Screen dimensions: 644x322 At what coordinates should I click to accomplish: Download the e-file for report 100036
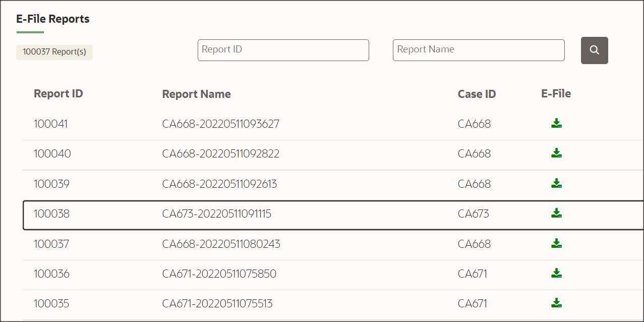[556, 273]
